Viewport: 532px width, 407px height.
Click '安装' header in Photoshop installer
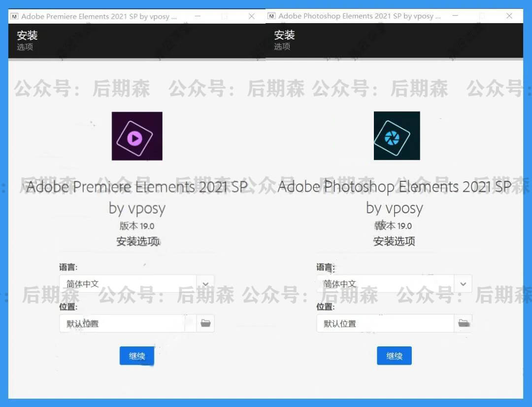click(x=284, y=34)
